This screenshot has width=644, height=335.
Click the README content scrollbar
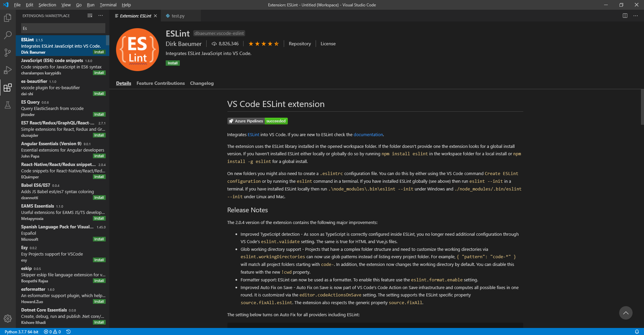point(642,107)
